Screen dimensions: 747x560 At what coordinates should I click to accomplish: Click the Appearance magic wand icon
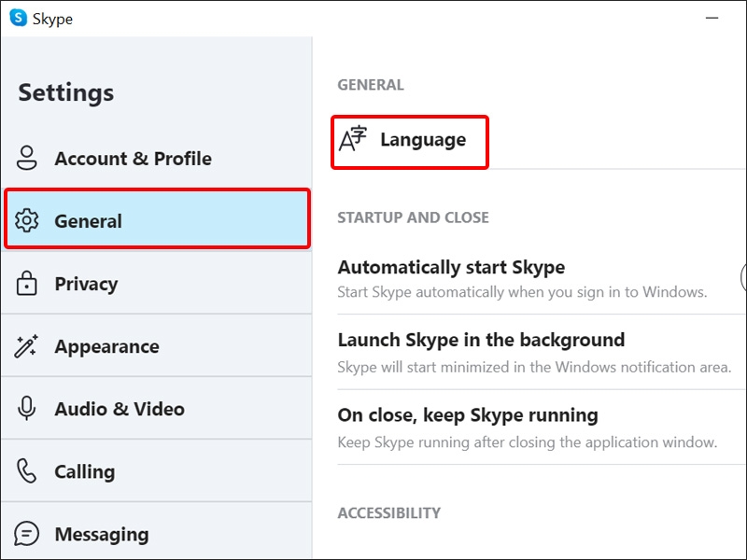[26, 346]
